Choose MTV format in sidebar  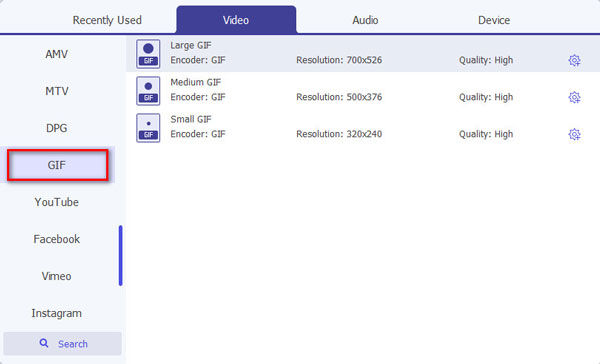tap(57, 91)
